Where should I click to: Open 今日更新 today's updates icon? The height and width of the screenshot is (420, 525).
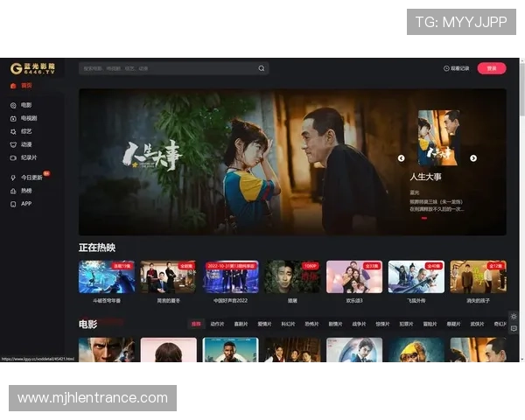coord(13,178)
